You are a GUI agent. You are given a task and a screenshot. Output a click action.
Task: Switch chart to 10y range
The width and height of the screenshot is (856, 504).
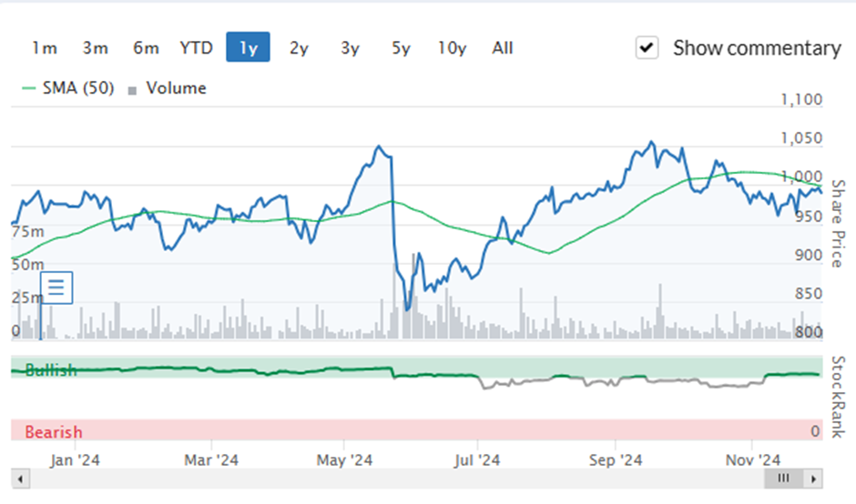(x=452, y=48)
